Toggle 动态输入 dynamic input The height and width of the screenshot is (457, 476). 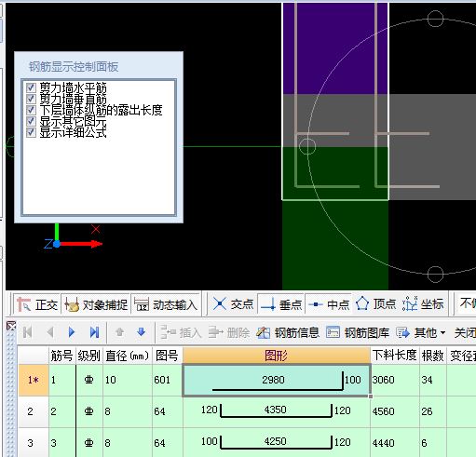tap(166, 304)
